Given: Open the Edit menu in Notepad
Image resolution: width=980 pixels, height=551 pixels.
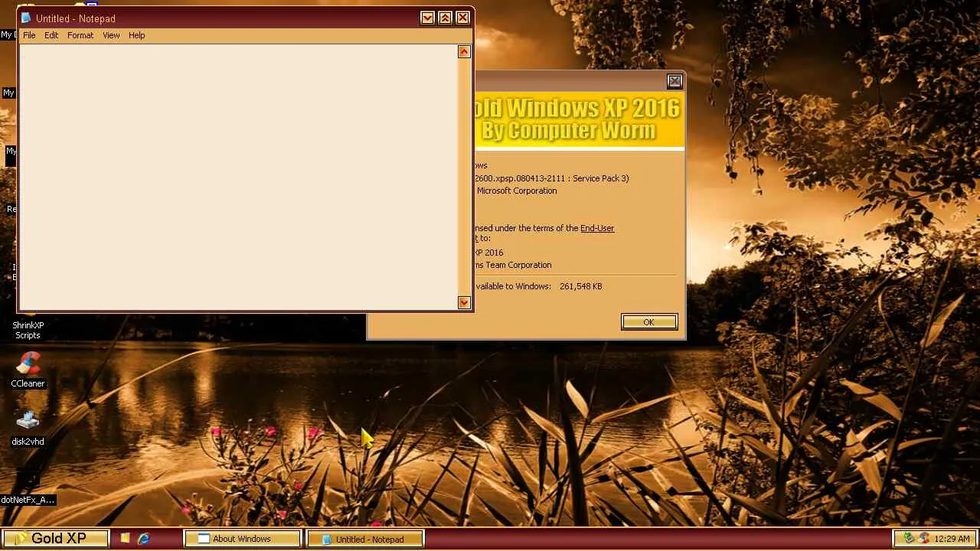Looking at the screenshot, I should (51, 35).
